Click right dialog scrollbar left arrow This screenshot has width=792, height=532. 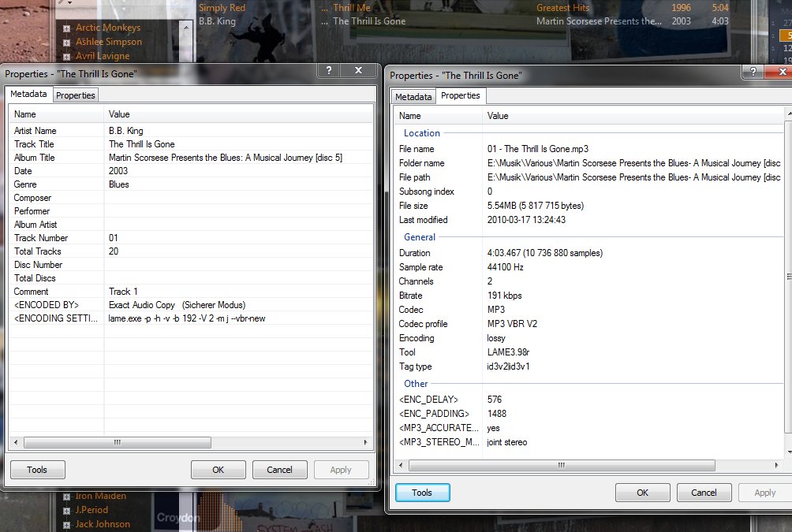(x=401, y=465)
